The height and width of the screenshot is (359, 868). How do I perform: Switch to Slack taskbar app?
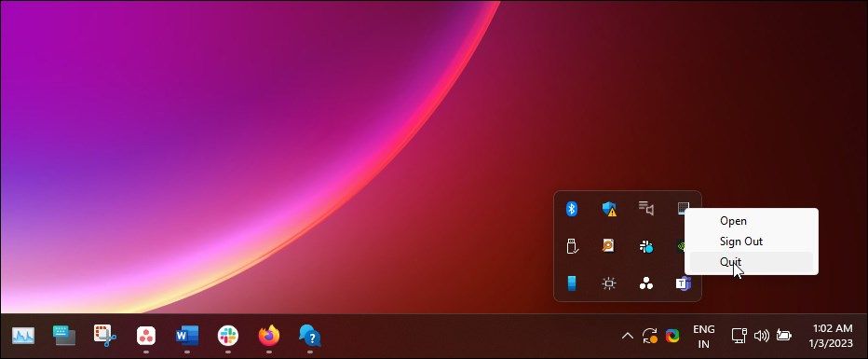click(227, 336)
